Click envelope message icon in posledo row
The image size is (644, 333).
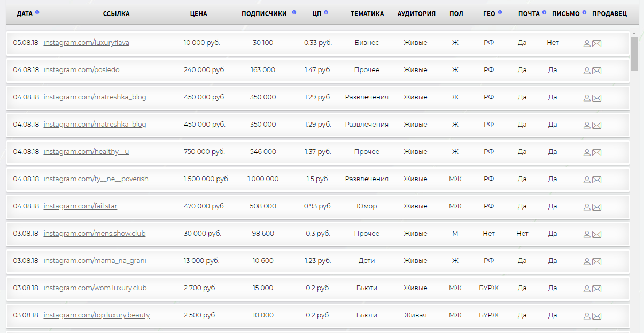point(597,71)
